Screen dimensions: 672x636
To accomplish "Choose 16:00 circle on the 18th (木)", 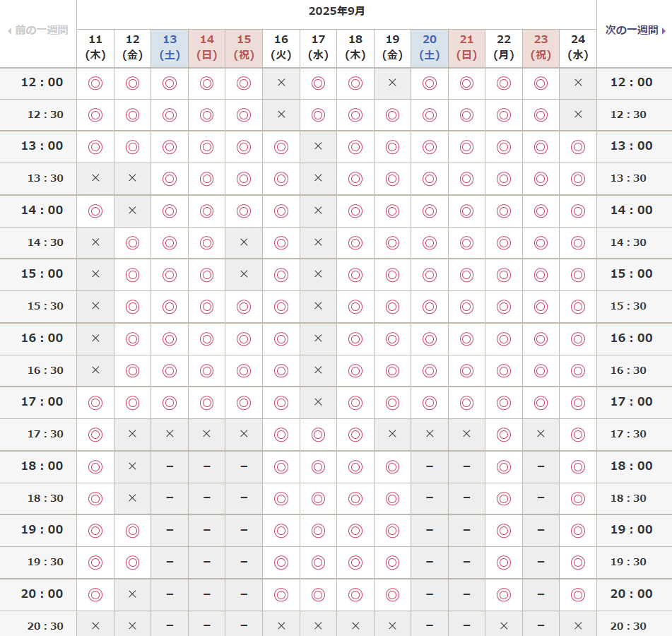I will coord(355,338).
